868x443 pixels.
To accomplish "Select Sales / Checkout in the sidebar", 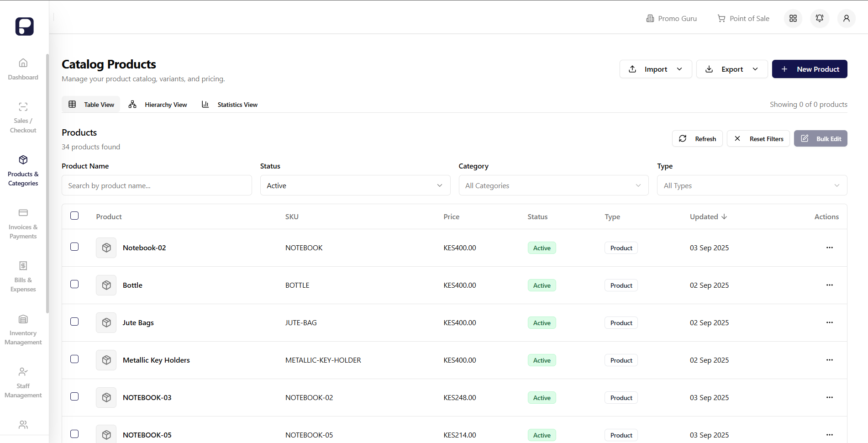I will pyautogui.click(x=23, y=118).
